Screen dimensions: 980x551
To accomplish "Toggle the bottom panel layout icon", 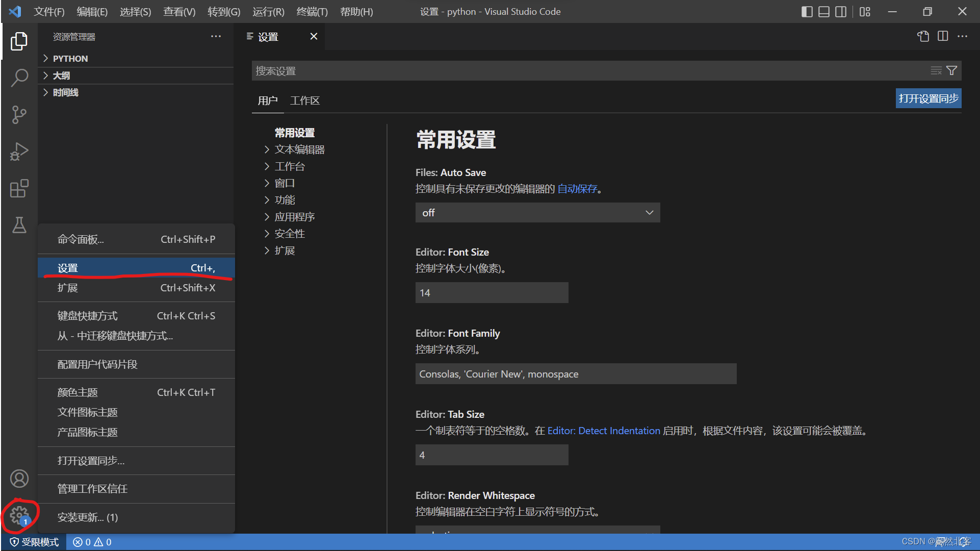I will [823, 12].
